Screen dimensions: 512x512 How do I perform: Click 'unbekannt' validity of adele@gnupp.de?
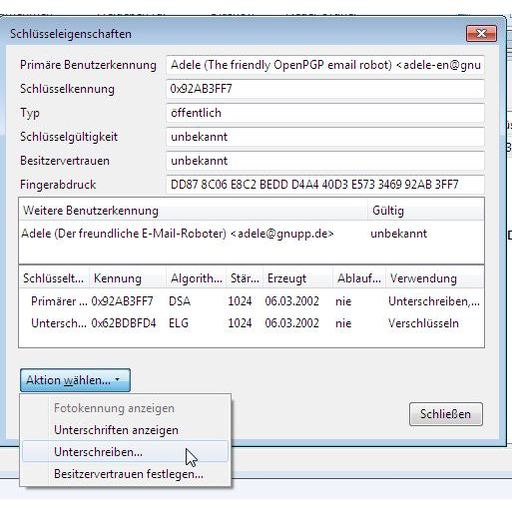(398, 233)
